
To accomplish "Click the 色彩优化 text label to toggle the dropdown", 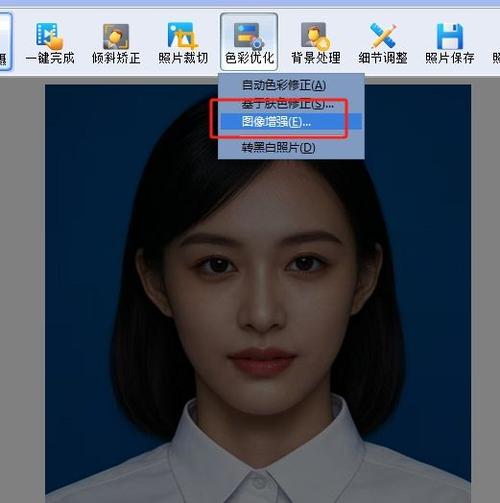I will coord(249,58).
